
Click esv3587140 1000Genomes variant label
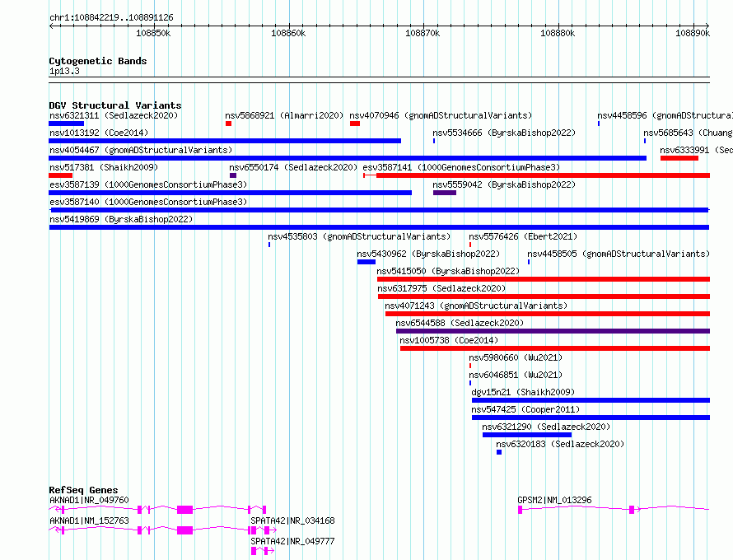(148, 202)
